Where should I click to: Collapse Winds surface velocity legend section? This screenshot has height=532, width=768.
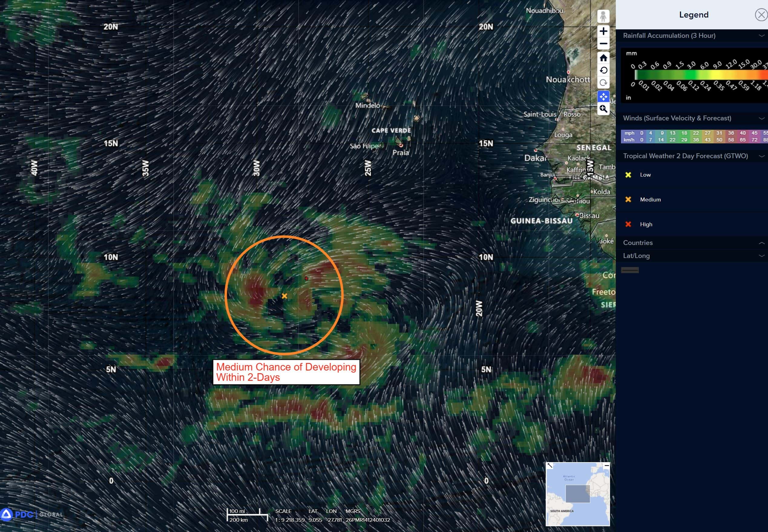pos(761,118)
